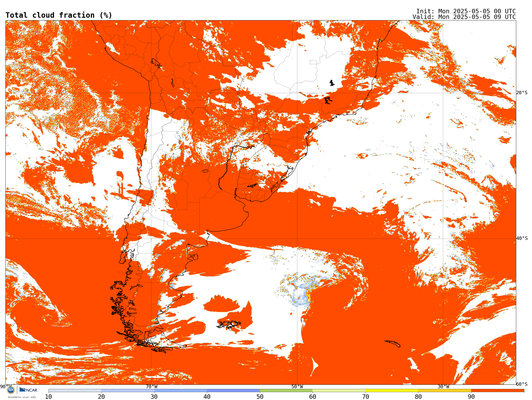Image resolution: width=532 pixels, height=400 pixels.
Task: Click the '60°S' latitude label
Action: coord(522,384)
